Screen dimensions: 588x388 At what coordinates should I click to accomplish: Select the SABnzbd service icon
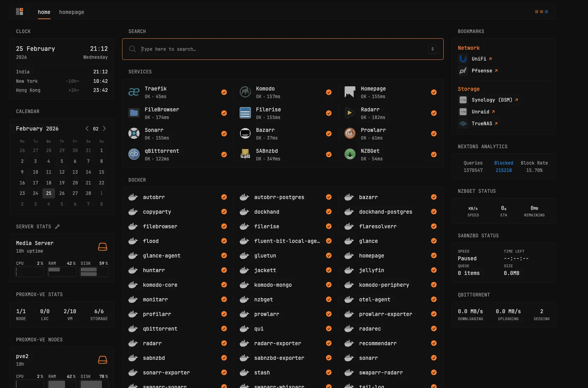245,154
